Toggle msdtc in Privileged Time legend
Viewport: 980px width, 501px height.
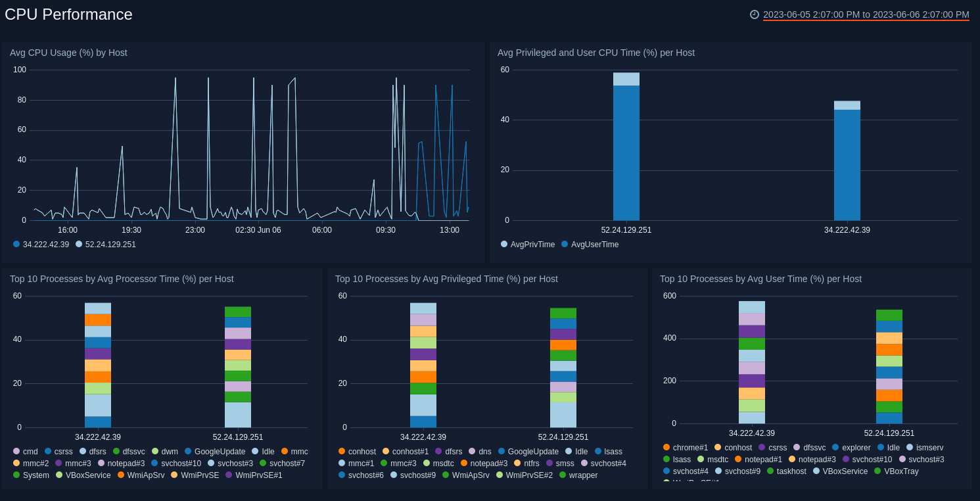click(x=438, y=464)
